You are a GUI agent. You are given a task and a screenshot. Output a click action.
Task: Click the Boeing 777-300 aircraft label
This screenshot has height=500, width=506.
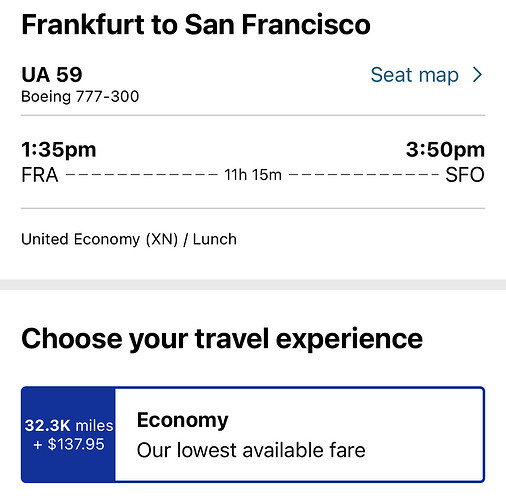point(80,97)
